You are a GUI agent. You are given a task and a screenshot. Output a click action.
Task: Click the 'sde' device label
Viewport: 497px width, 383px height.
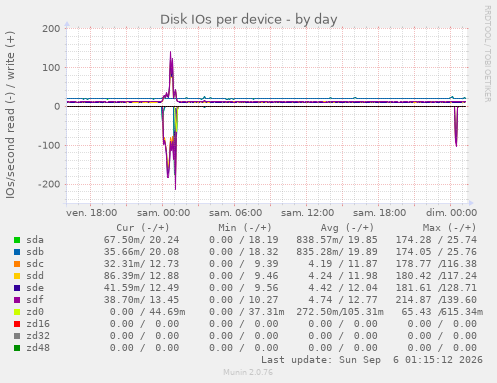click(x=35, y=288)
